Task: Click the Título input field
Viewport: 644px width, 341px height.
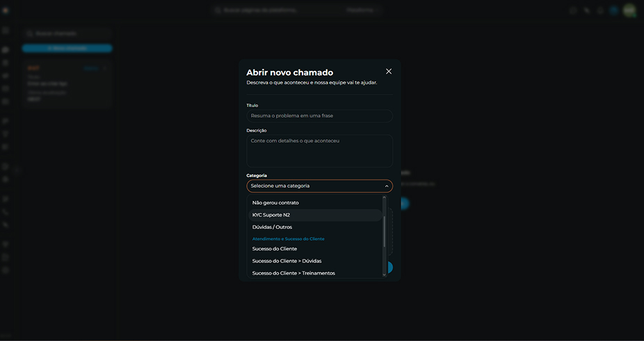Action: [319, 116]
